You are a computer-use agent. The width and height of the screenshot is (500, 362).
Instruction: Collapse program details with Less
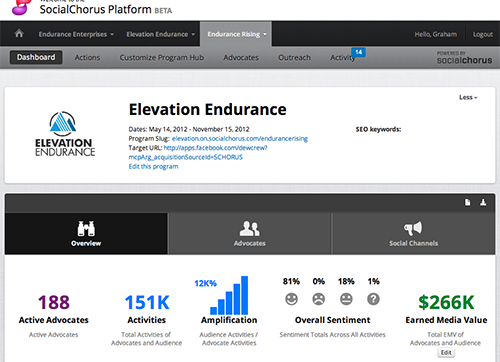[468, 97]
